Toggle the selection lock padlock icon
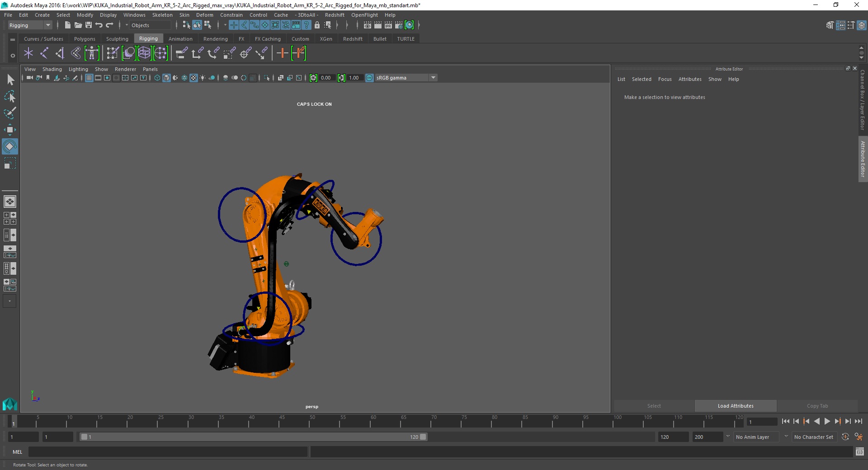The height and width of the screenshot is (470, 868). tap(317, 25)
